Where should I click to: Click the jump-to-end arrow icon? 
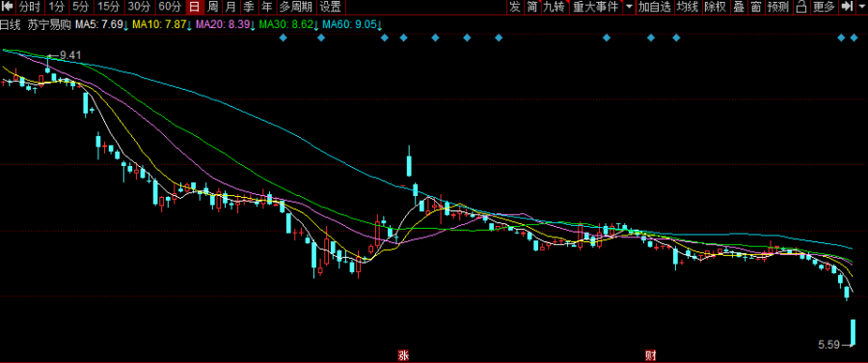(847, 7)
